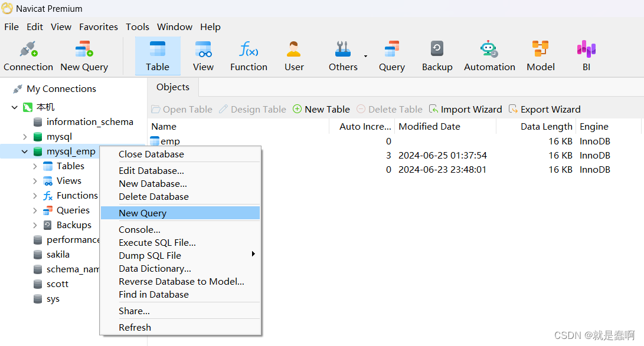Image resolution: width=644 pixels, height=346 pixels.
Task: Select the mysql_emp database icon
Action: pos(38,151)
